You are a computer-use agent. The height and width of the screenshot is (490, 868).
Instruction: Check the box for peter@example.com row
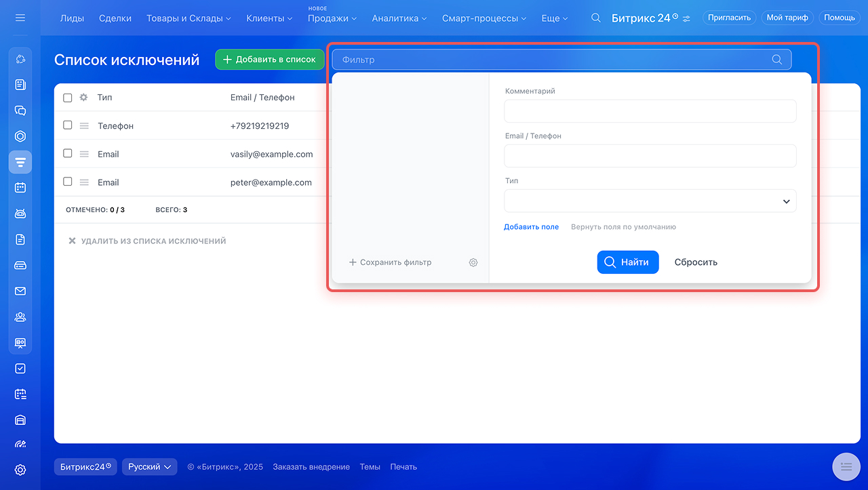coord(68,182)
